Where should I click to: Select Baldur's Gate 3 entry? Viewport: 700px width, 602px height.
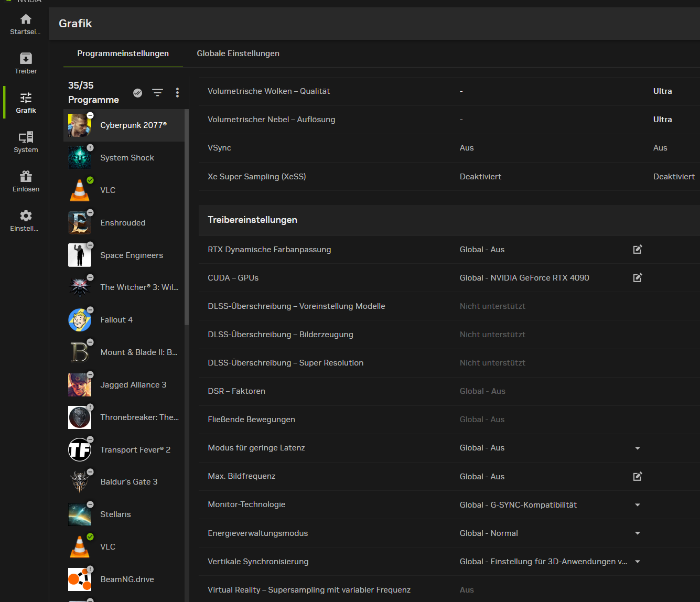click(x=124, y=482)
